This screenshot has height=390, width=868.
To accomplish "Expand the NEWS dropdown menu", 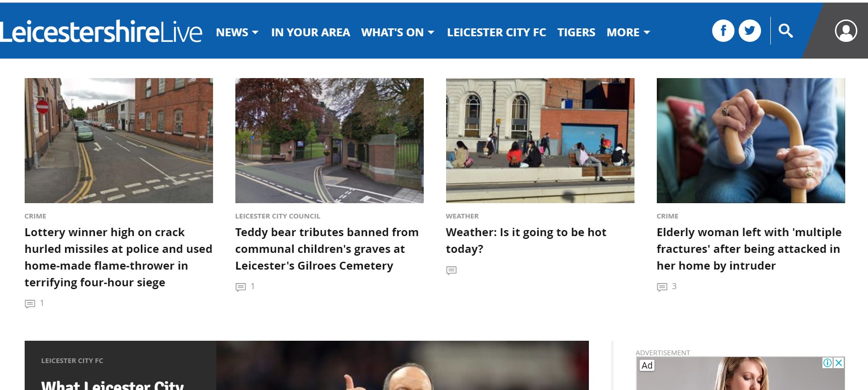I will [237, 33].
